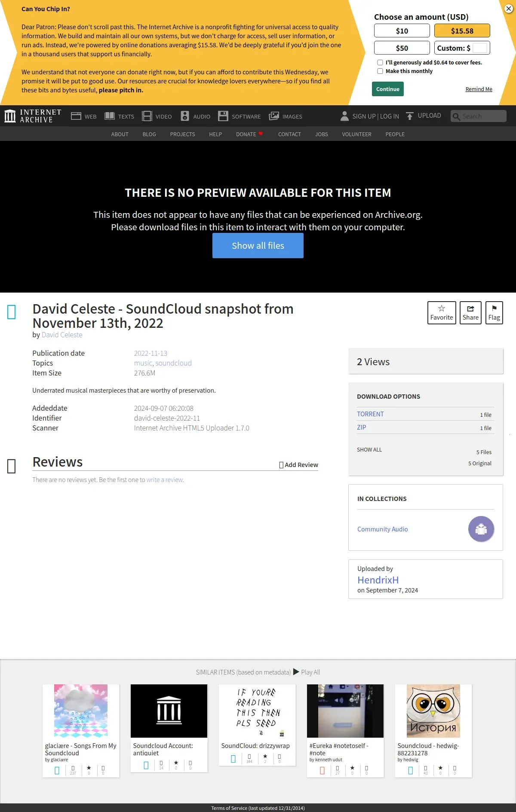This screenshot has height=812, width=516.
Task: Click the custom amount input field
Action: pyautogui.click(x=480, y=48)
